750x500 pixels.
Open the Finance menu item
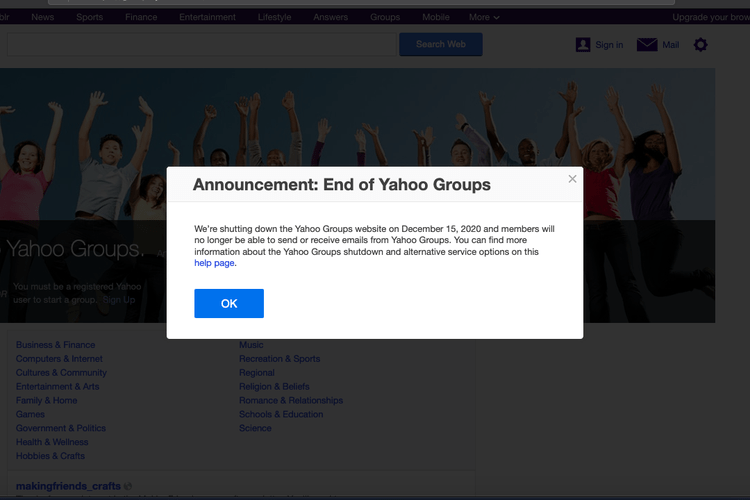141,17
